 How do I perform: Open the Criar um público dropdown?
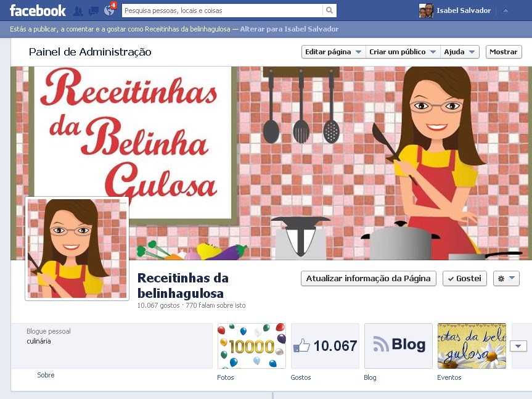point(403,52)
